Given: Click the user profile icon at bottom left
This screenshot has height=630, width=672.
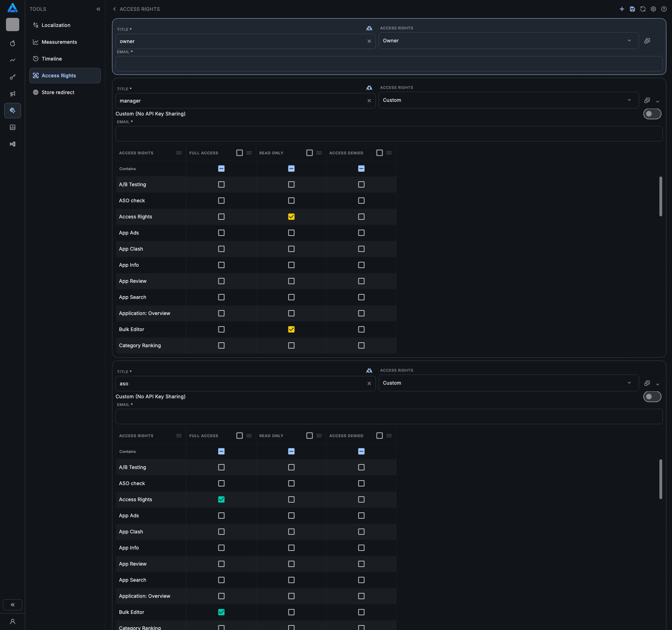Looking at the screenshot, I should (13, 622).
